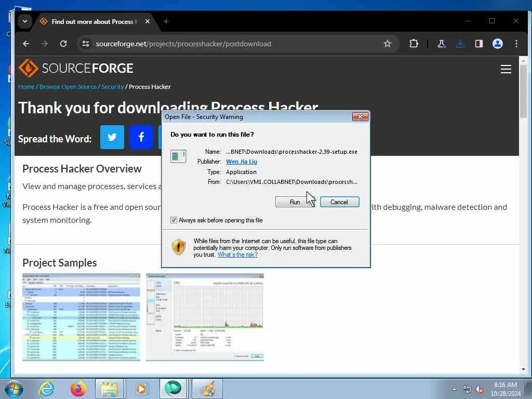Image resolution: width=532 pixels, height=399 pixels.
Task: Launch Internet Explorer from taskbar
Action: point(46,389)
